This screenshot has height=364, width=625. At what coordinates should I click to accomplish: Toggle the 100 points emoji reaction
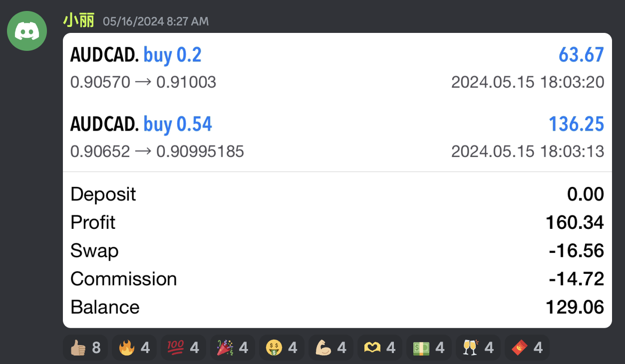coord(183,347)
